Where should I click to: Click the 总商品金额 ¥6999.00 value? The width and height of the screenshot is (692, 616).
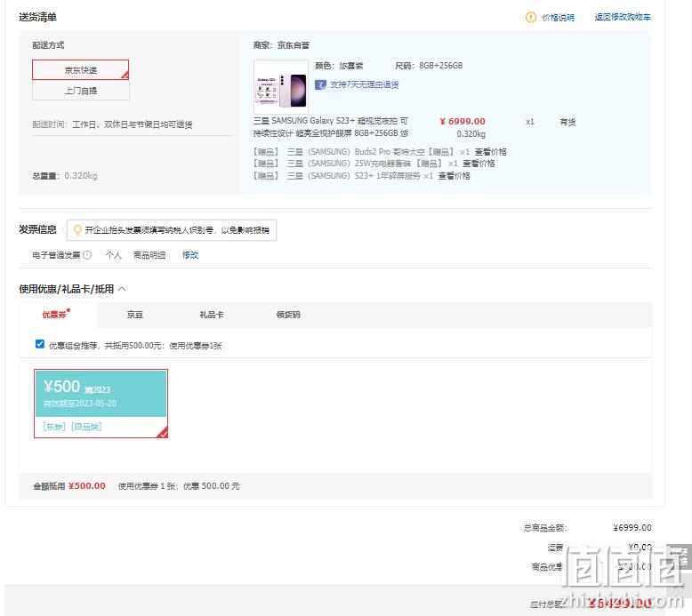click(x=632, y=527)
